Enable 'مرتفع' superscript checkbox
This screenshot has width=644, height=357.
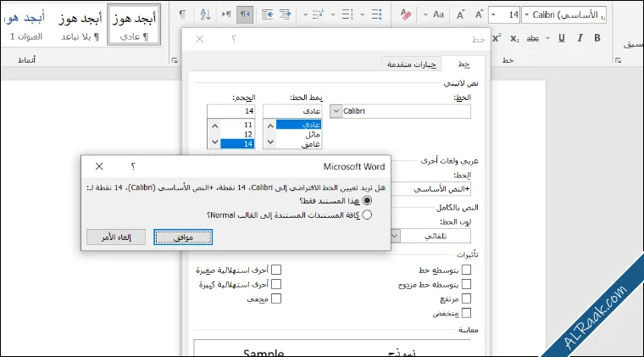[466, 298]
